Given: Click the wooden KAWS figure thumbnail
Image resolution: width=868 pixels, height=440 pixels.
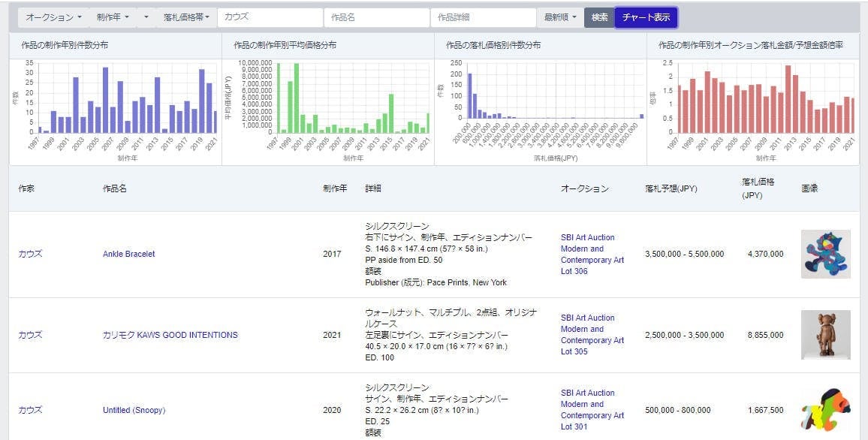Looking at the screenshot, I should pos(825,335).
